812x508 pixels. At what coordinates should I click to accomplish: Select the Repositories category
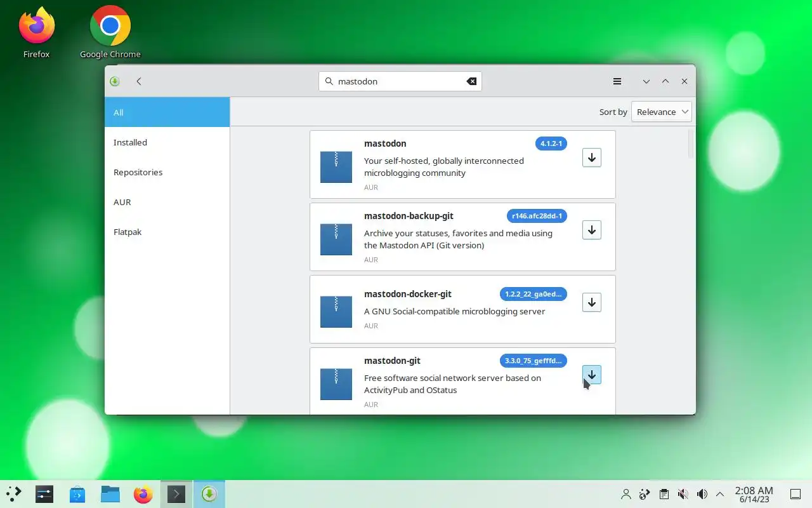pyautogui.click(x=167, y=172)
